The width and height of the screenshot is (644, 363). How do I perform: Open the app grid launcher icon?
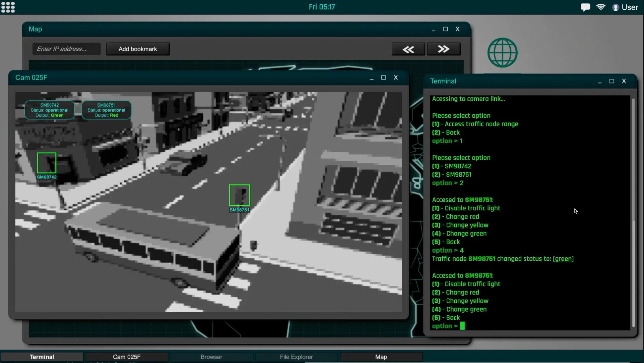tap(8, 7)
